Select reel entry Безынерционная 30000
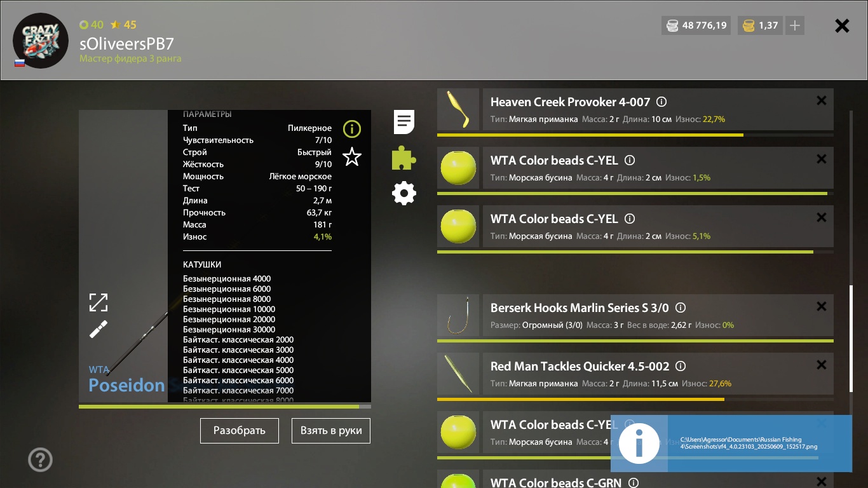 [229, 329]
